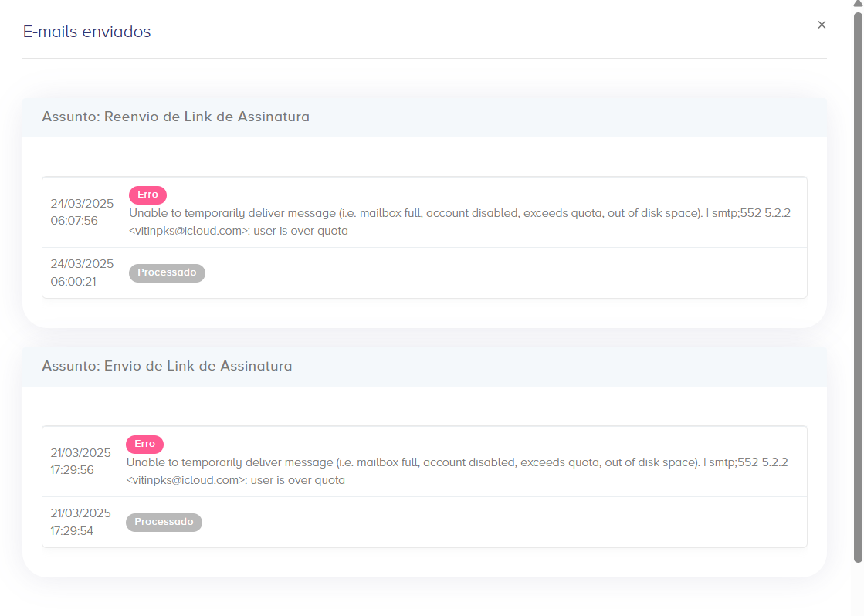
Task: Select the 24/03/2025 06:00:21 timestamp
Action: point(82,272)
